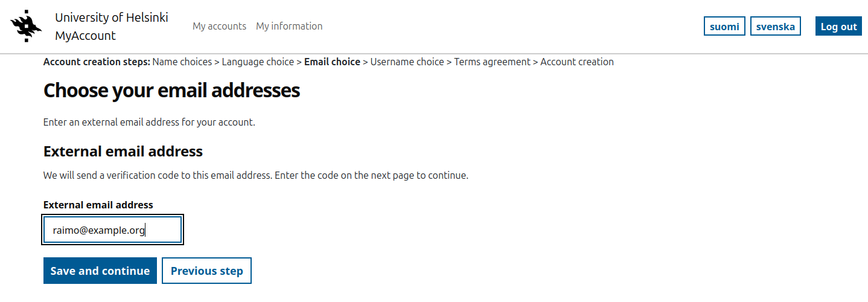Click the Username choice step in breadcrumb
The width and height of the screenshot is (868, 302).
(407, 62)
